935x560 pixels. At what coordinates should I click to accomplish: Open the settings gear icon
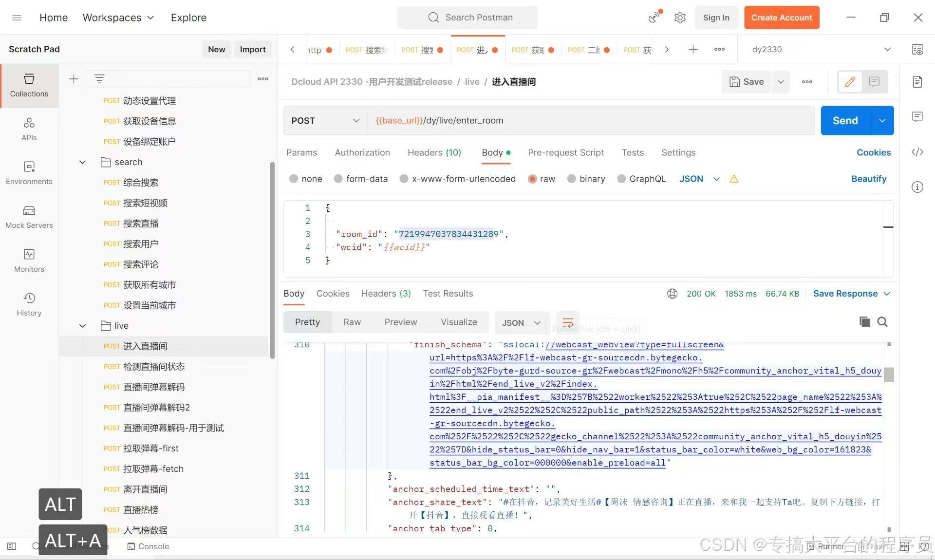680,18
